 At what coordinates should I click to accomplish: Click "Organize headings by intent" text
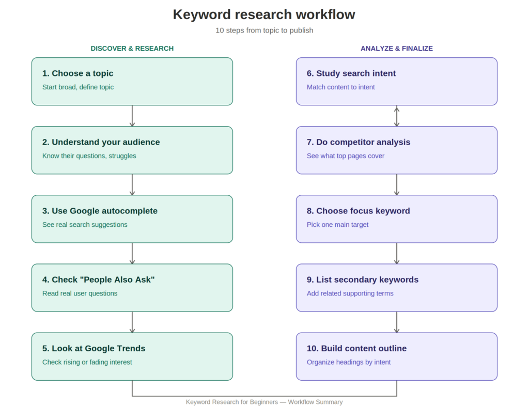(349, 362)
